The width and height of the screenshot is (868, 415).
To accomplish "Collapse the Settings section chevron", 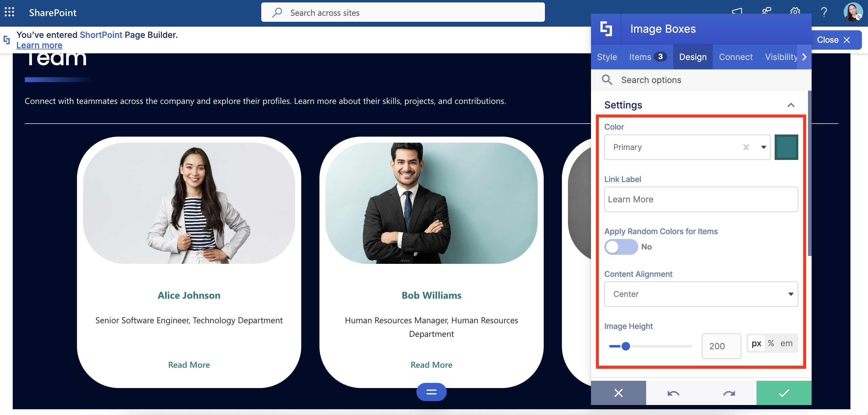I will click(790, 105).
